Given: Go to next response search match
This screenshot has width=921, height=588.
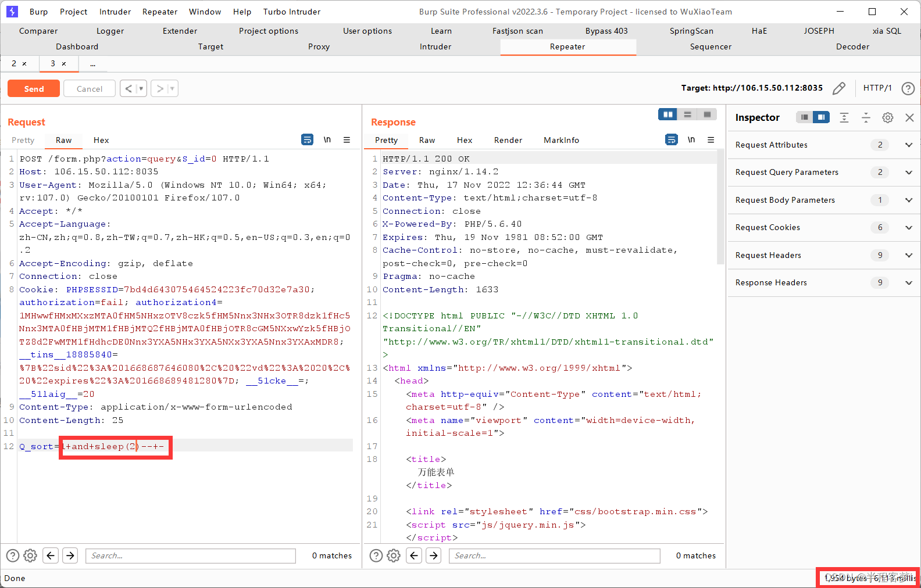Looking at the screenshot, I should tap(434, 555).
